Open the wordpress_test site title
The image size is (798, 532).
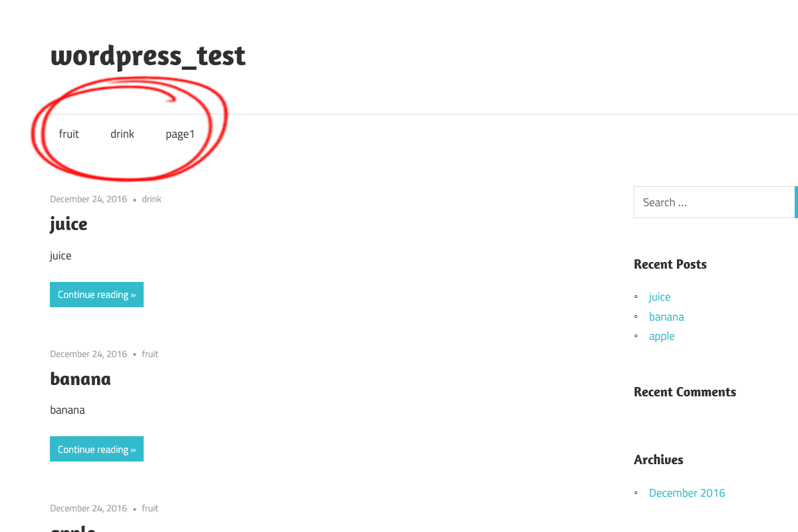point(148,56)
